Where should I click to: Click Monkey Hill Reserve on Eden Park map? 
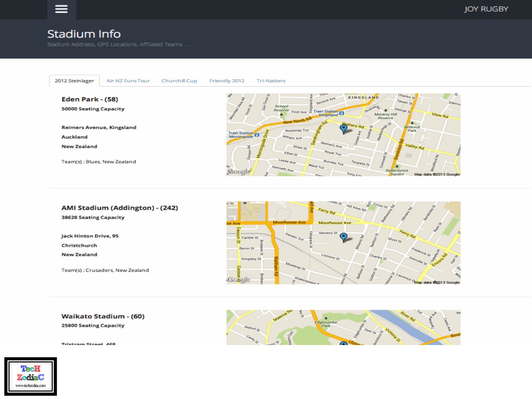386,116
